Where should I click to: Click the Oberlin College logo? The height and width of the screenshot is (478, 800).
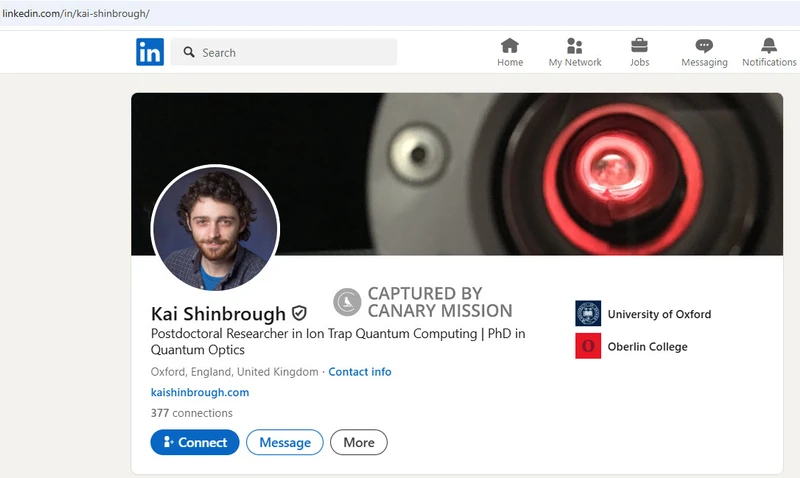[x=588, y=346]
